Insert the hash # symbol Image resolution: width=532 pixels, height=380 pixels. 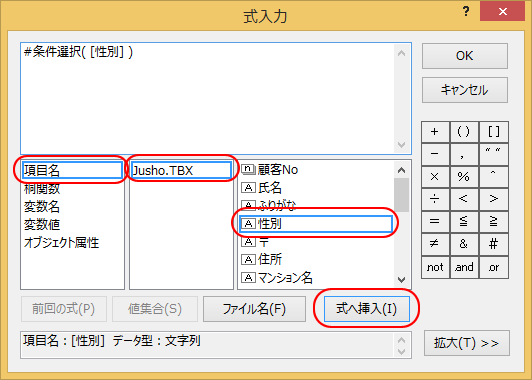pyautogui.click(x=494, y=244)
